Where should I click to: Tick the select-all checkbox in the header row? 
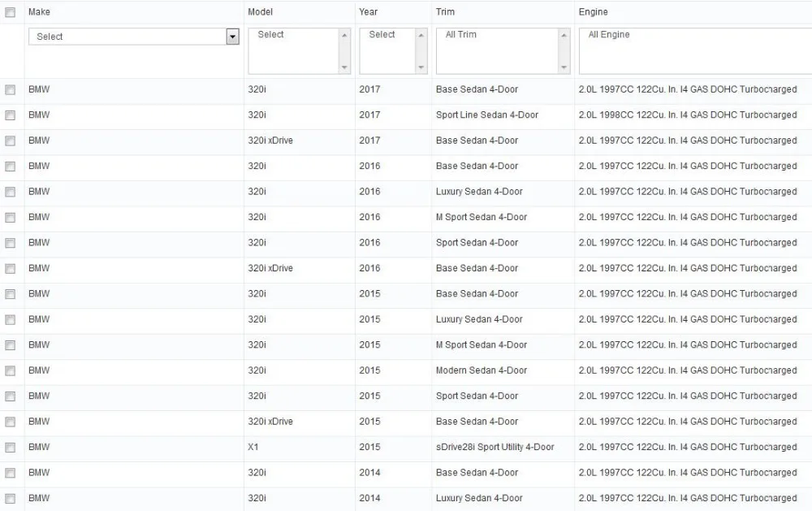10,12
